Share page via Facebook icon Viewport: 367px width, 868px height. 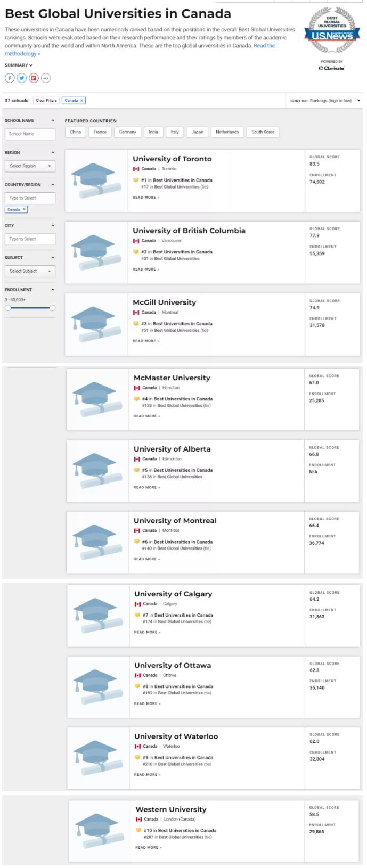tap(10, 78)
